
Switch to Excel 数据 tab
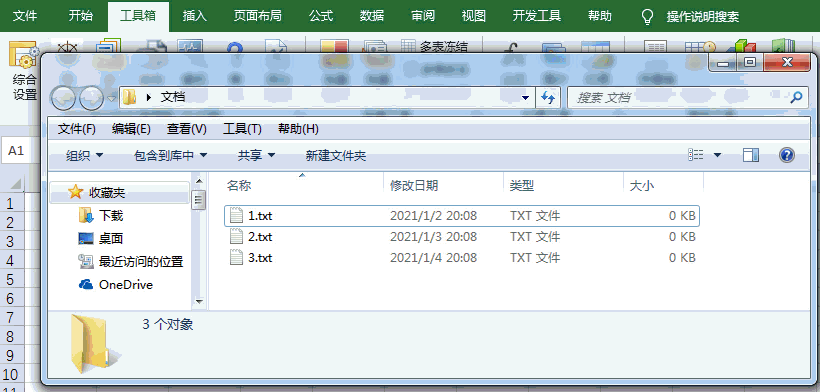coord(372,16)
